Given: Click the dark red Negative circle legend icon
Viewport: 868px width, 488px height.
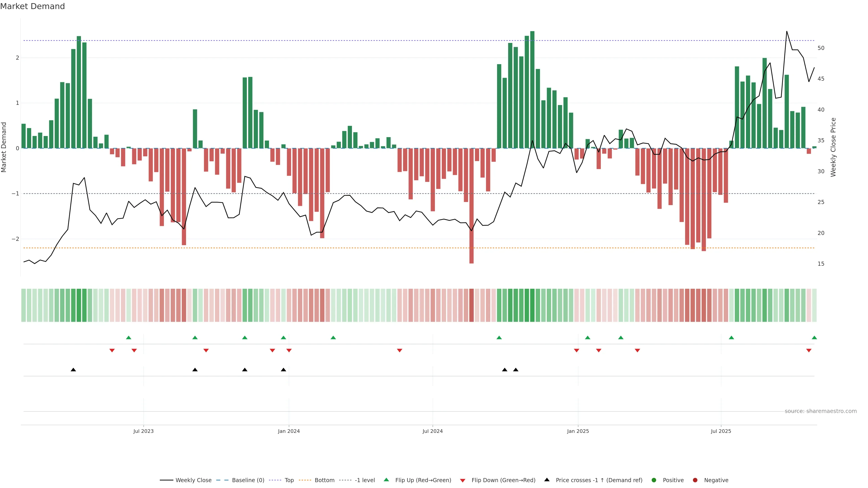Looking at the screenshot, I should tap(695, 480).
